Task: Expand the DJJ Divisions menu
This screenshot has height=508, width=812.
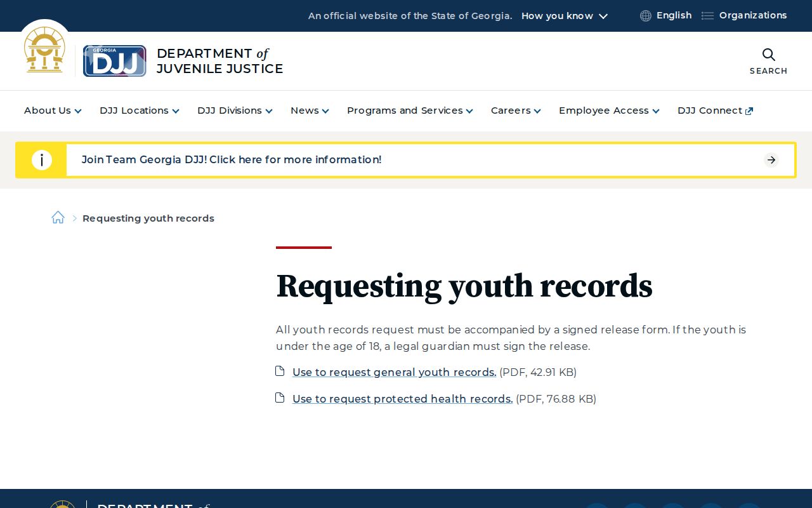Action: (235, 110)
